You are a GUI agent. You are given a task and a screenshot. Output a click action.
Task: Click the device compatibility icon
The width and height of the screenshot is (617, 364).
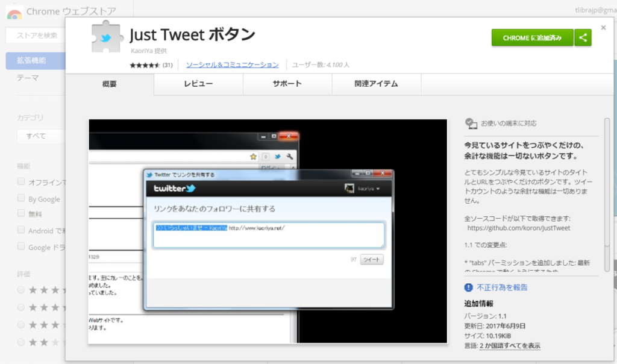pos(471,124)
